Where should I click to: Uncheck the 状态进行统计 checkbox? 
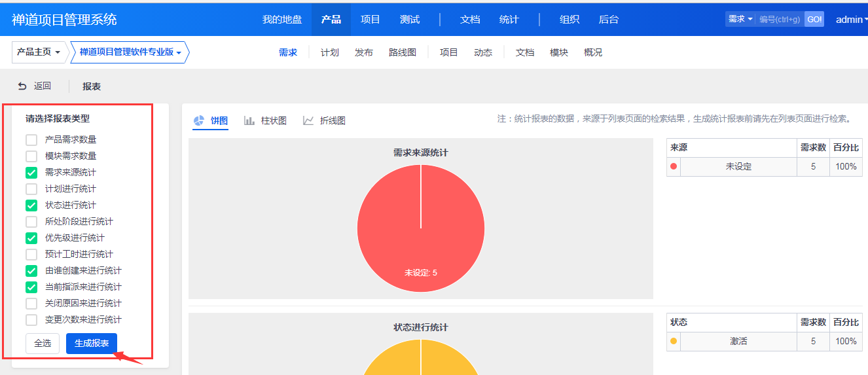pos(31,205)
